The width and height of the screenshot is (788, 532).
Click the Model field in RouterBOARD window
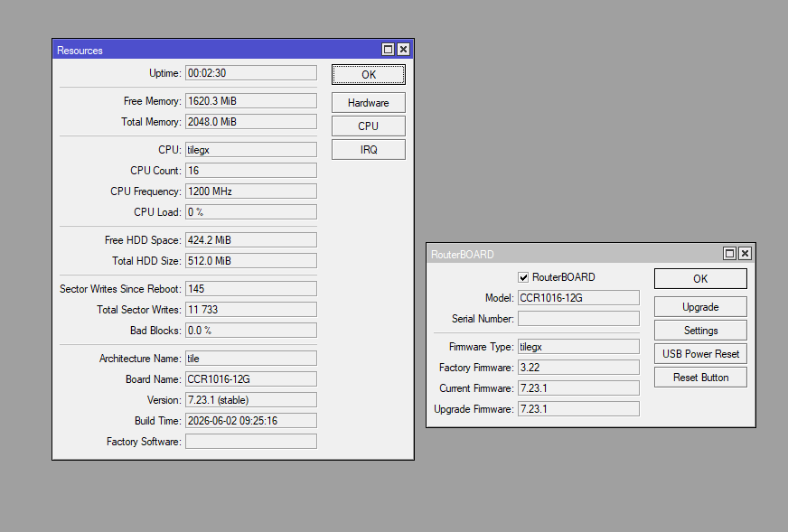(x=578, y=298)
